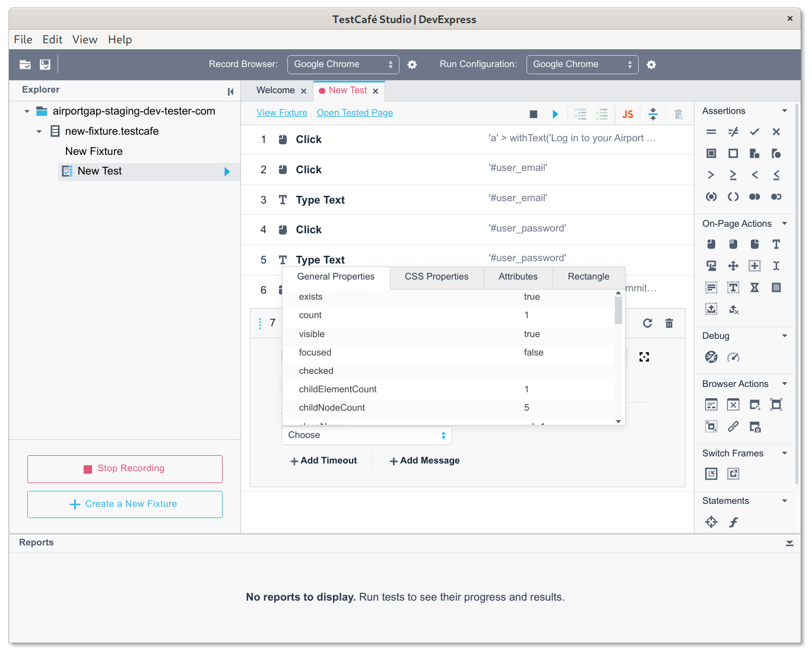Image resolution: width=812 pixels, height=654 pixels.
Task: Collapse all actions icon in toolbar
Action: click(653, 114)
